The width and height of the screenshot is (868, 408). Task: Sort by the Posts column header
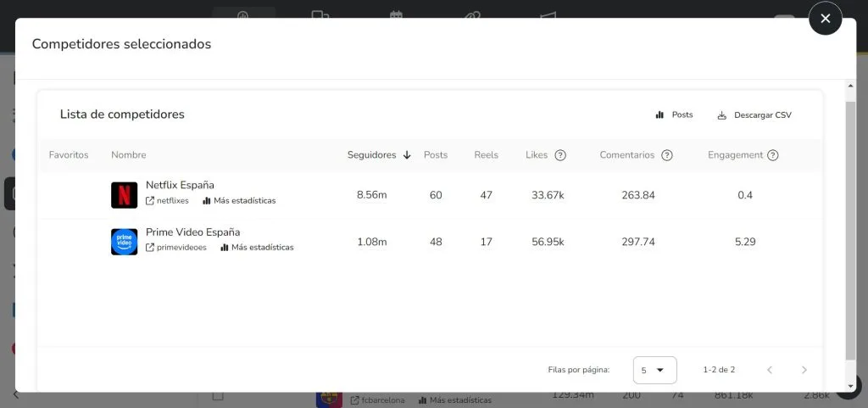(436, 155)
